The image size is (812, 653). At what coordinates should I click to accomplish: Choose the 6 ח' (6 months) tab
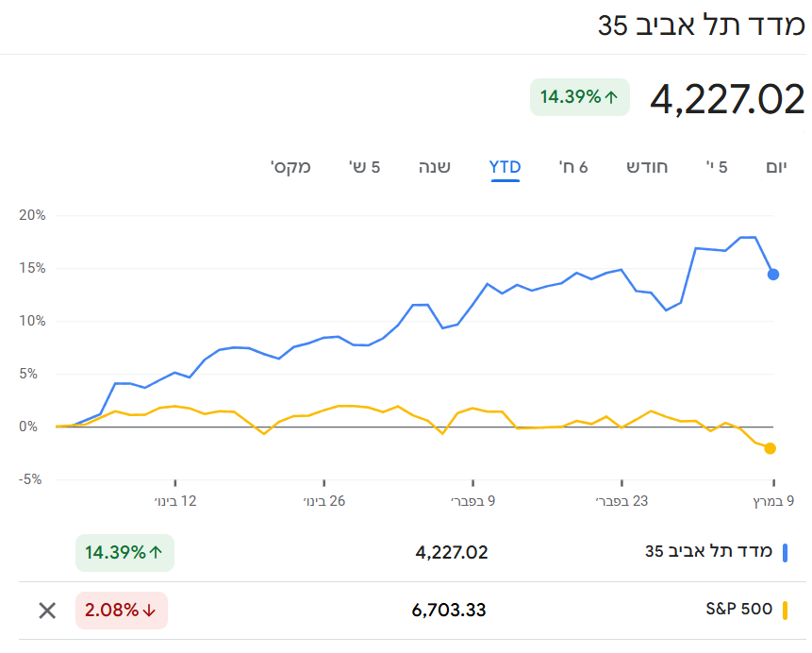(573, 167)
